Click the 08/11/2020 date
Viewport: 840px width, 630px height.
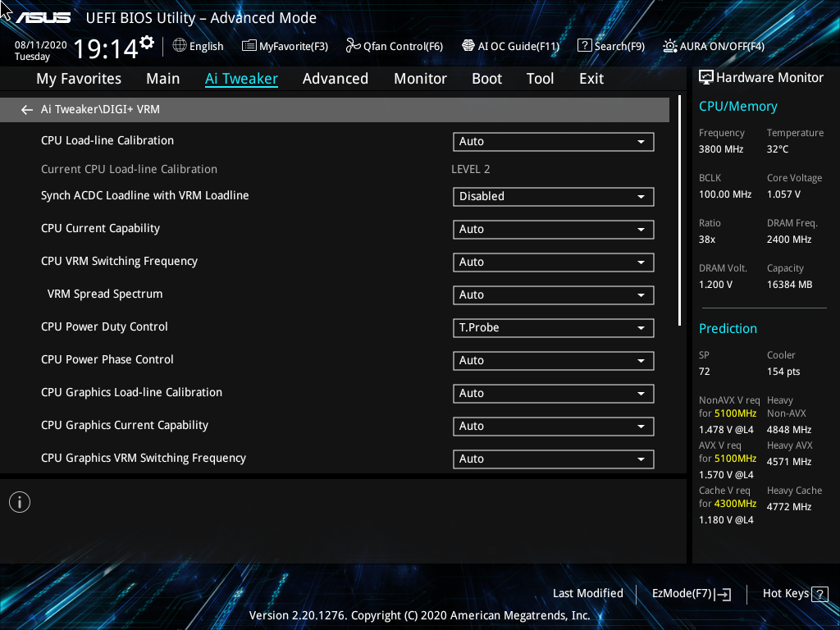point(41,45)
